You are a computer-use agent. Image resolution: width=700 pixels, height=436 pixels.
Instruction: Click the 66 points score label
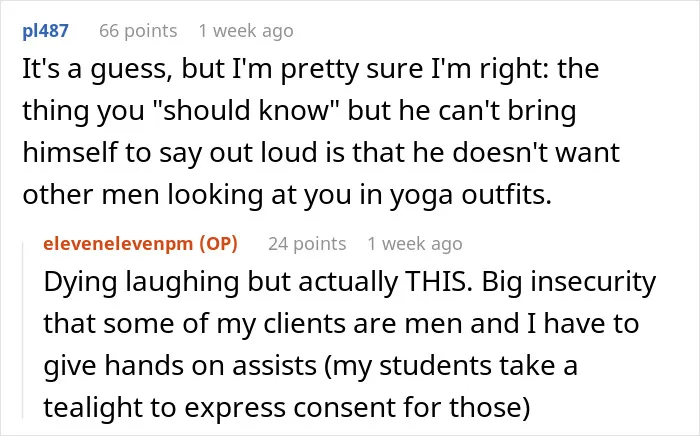138,31
